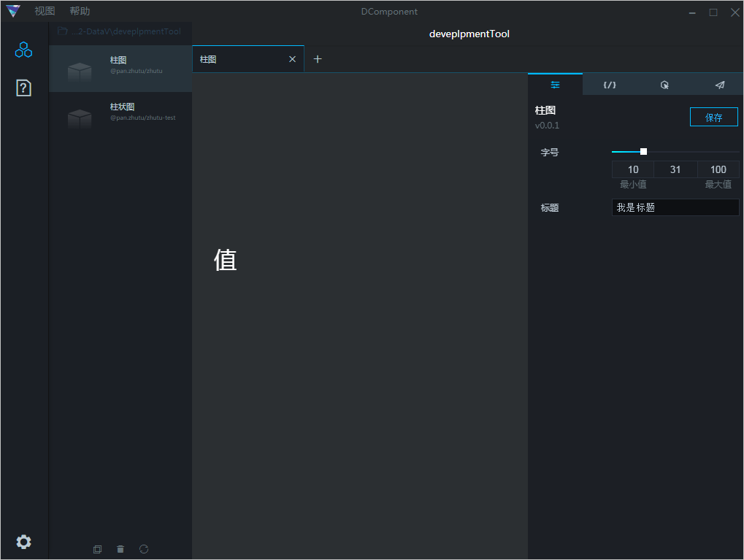Open the components hexagon sidebar icon
Image resolution: width=744 pixels, height=560 pixels.
tap(23, 50)
